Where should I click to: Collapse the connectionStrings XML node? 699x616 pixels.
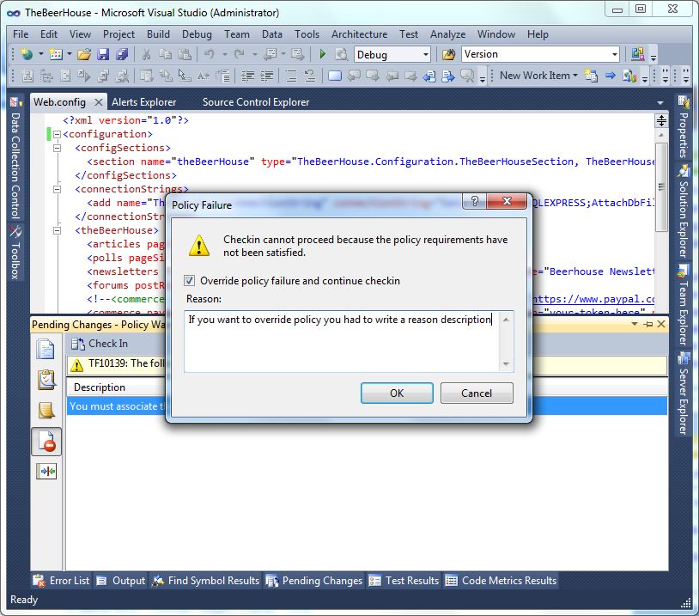coord(57,189)
